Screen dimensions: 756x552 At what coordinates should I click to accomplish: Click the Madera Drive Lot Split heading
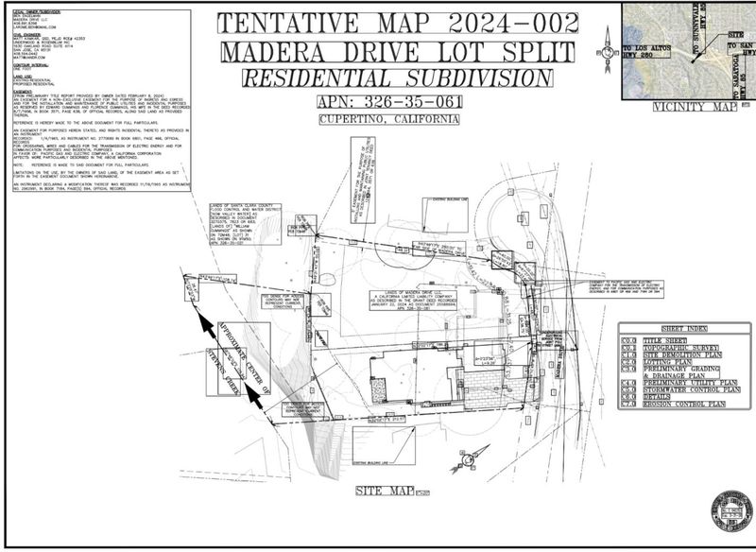point(397,51)
